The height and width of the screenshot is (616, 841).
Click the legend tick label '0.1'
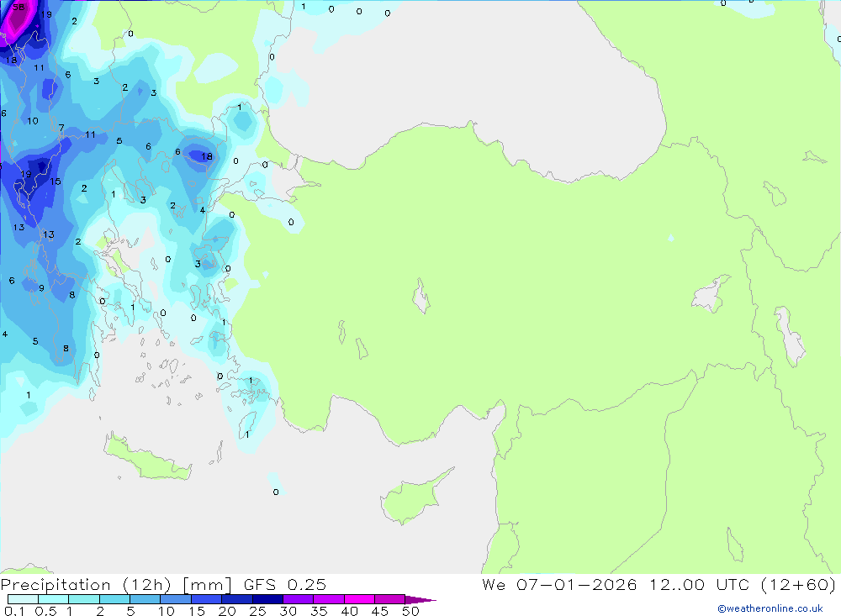pos(14,611)
